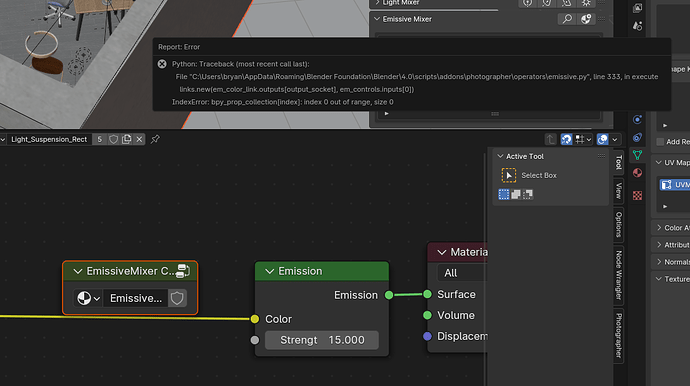Open the overlay options dropdown arrow
This screenshot has height=386, width=690.
tap(615, 140)
